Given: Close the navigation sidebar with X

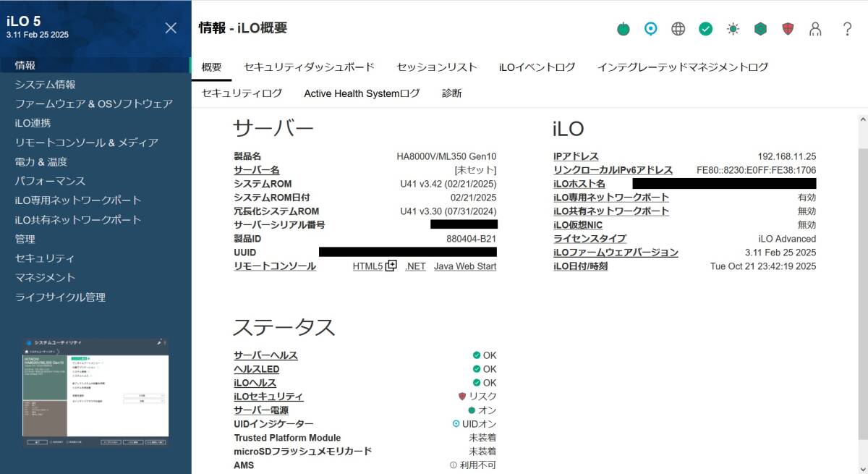Looking at the screenshot, I should (171, 28).
